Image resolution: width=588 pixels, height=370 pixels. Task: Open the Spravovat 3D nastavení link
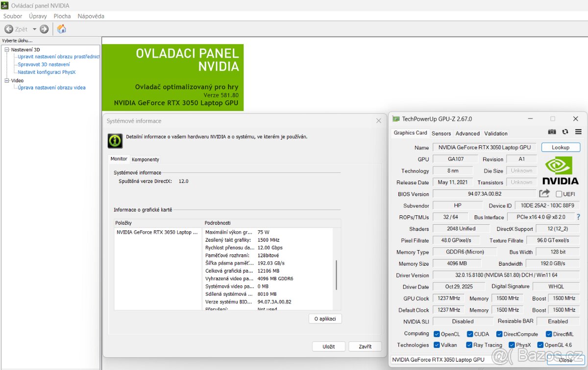click(x=44, y=65)
